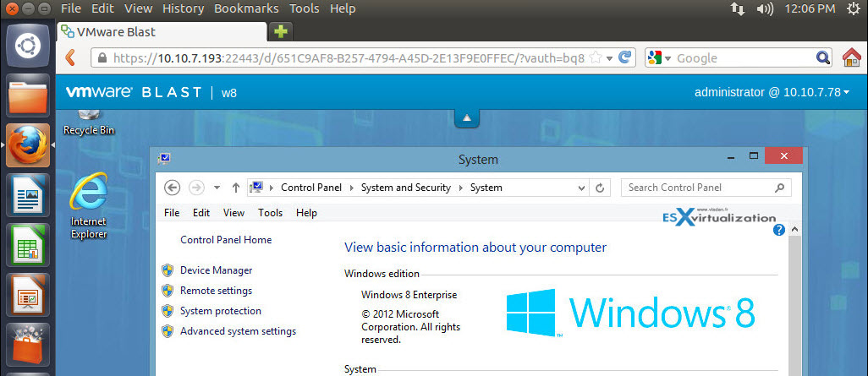Click Control Panel breadcrumb
Screen dimensions: 868x376
[311, 188]
